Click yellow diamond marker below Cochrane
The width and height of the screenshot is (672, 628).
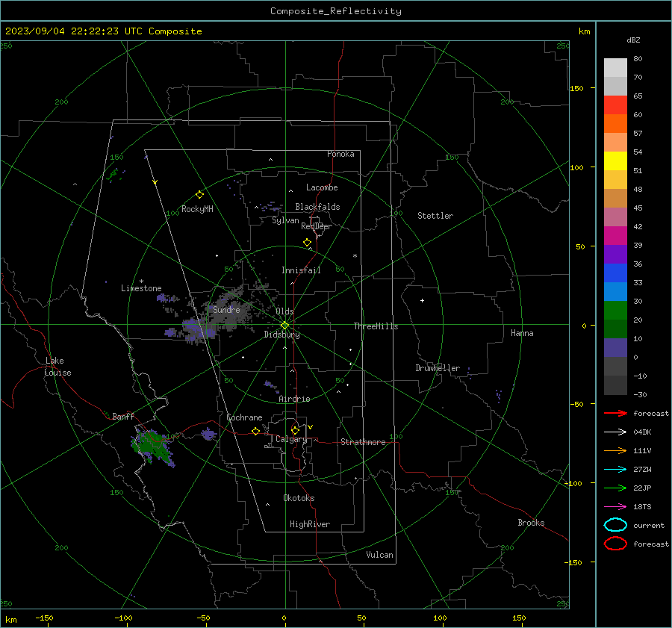[x=256, y=431]
